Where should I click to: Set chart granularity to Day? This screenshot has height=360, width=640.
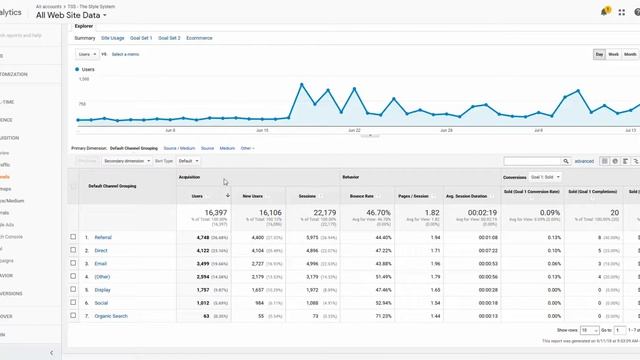[x=599, y=54]
